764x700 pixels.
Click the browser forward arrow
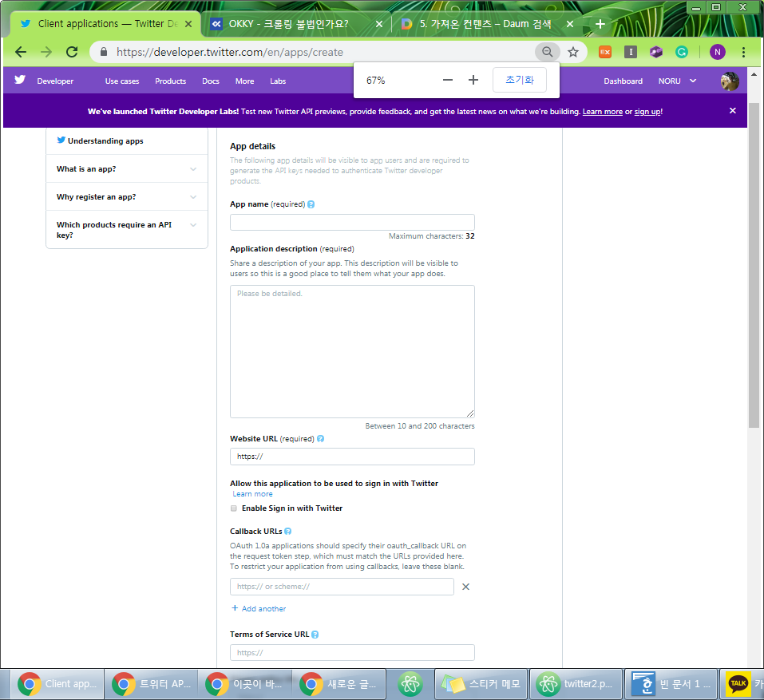point(46,52)
